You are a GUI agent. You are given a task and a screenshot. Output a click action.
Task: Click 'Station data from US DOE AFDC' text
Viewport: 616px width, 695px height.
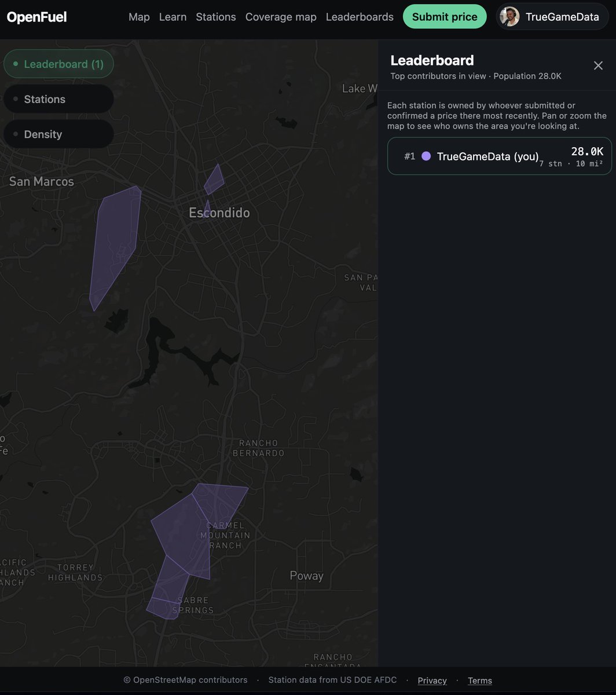(332, 680)
